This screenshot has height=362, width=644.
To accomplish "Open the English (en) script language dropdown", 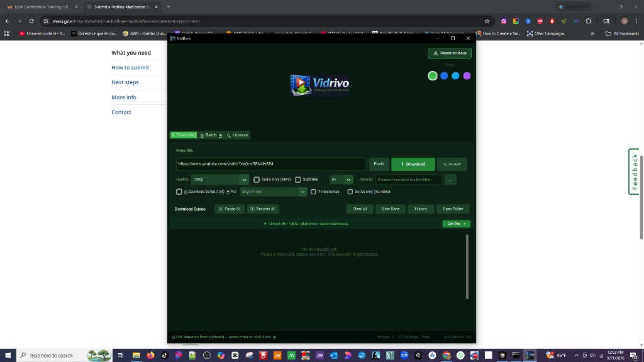I will point(274,192).
